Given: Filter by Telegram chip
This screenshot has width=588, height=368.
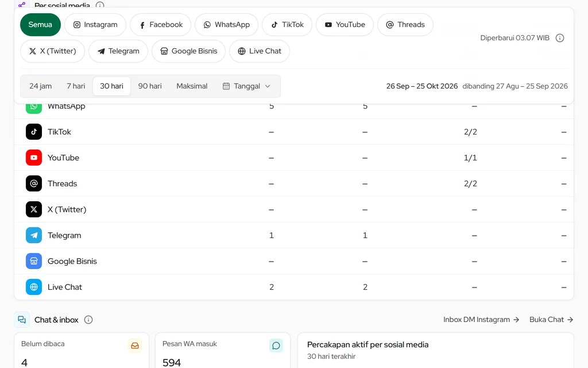Looking at the screenshot, I should (118, 51).
